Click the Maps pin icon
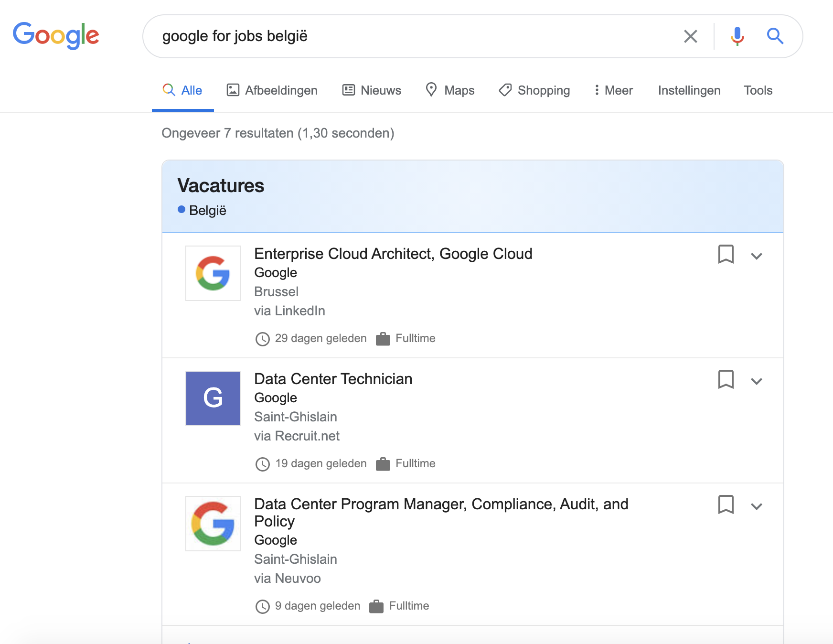The image size is (833, 644). click(x=431, y=89)
